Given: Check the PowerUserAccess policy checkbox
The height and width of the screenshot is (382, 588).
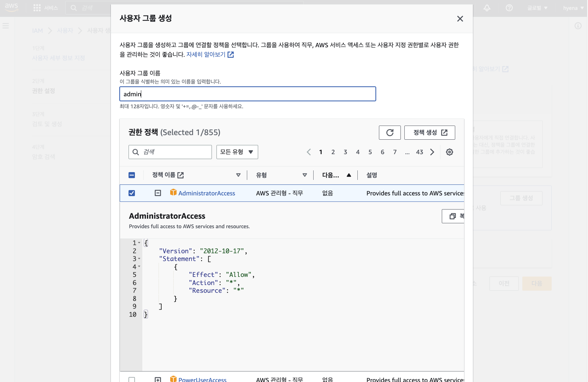Looking at the screenshot, I should point(132,380).
